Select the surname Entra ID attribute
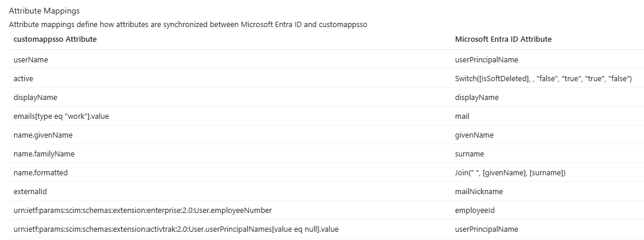Image resolution: width=644 pixels, height=240 pixels. coord(469,154)
